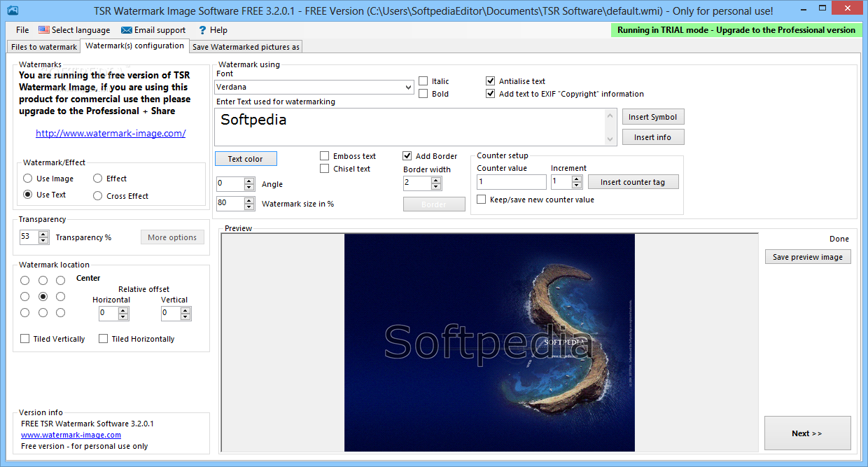Toggle the Bold checkbox
Image resolution: width=868 pixels, height=467 pixels.
point(423,94)
